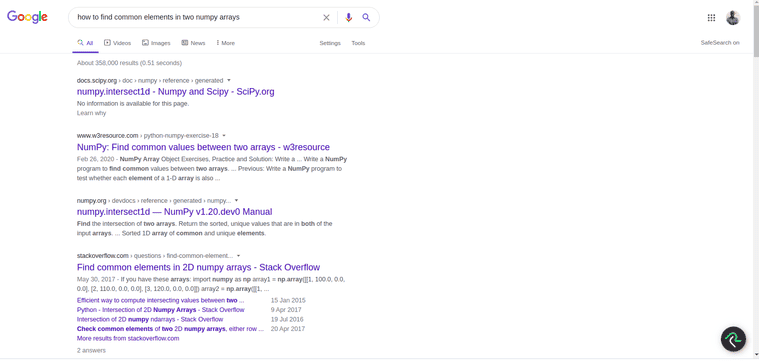Expand stackoverflow.com result dropdown arrow
The width and height of the screenshot is (759, 361).
coord(239,256)
